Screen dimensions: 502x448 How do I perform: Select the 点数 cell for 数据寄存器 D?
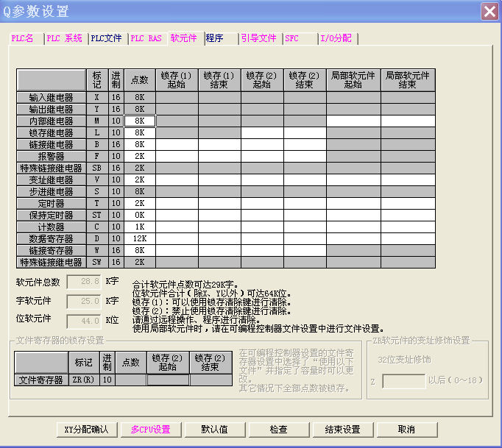pos(140,239)
